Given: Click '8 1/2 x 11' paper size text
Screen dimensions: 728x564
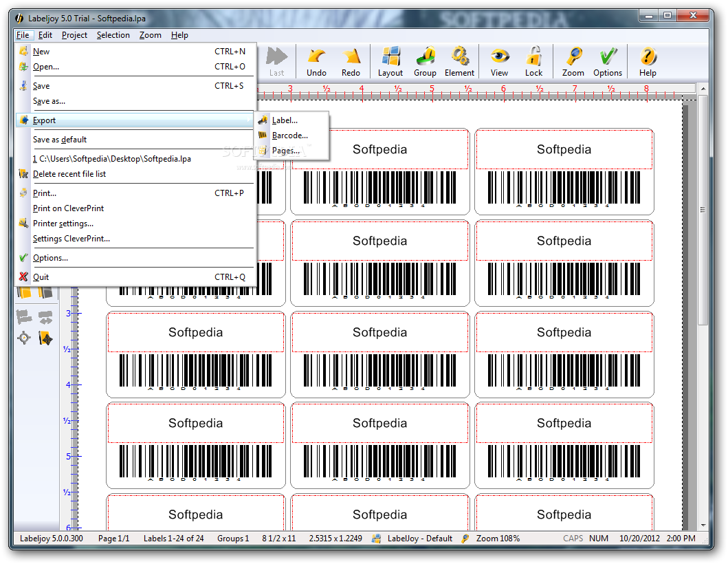Looking at the screenshot, I should 278,539.
